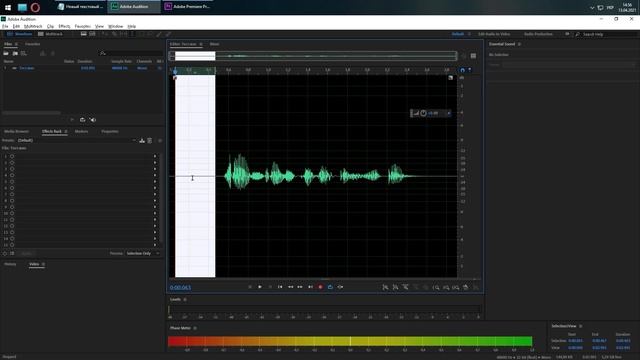Click Zoom In Amplitude icon
The image size is (640, 360).
pos(385,287)
